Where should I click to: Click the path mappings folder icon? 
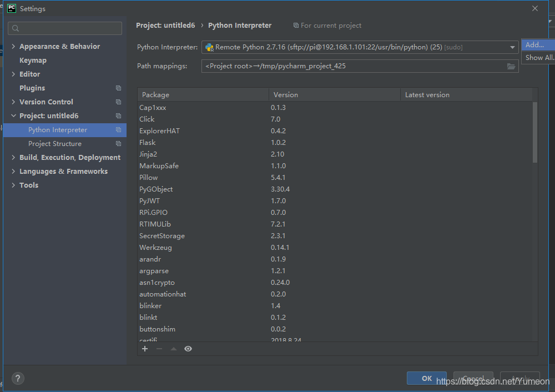coord(511,66)
